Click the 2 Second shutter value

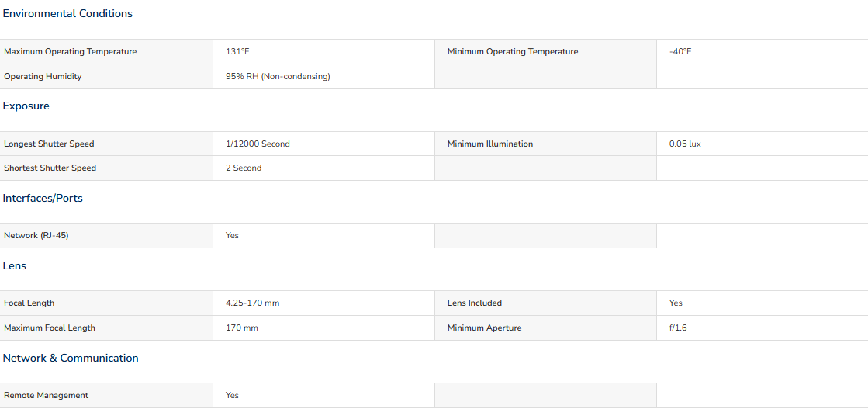[244, 168]
